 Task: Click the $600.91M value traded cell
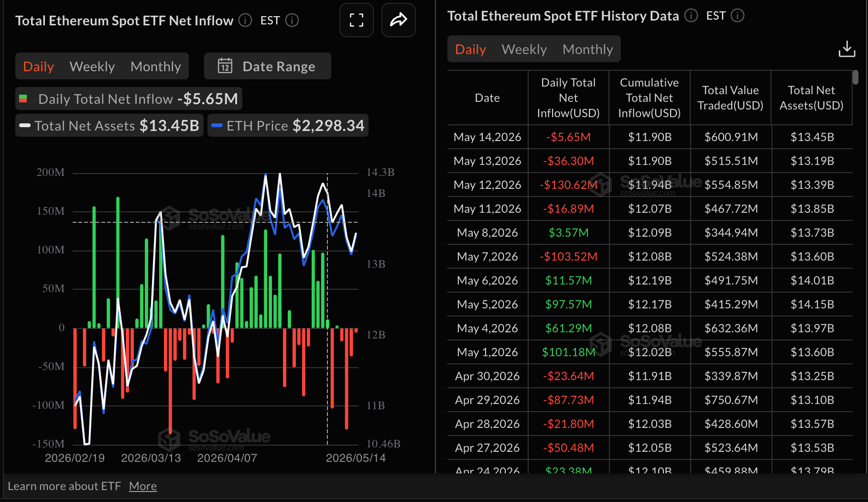731,137
